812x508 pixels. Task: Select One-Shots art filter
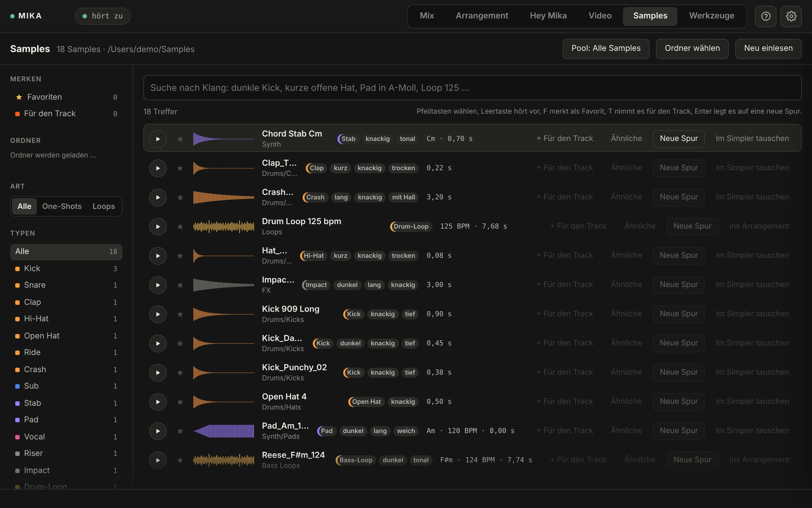click(62, 206)
